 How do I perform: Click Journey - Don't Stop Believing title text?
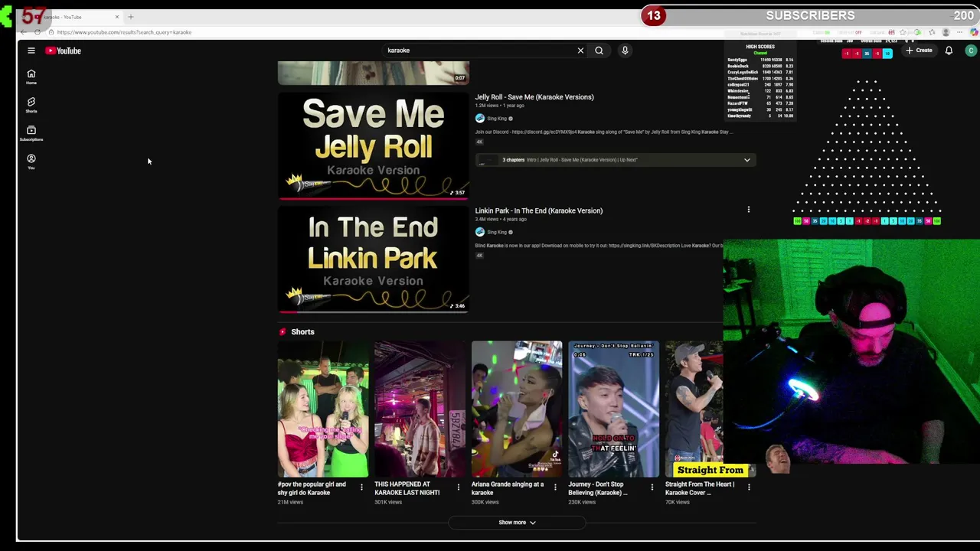598,488
